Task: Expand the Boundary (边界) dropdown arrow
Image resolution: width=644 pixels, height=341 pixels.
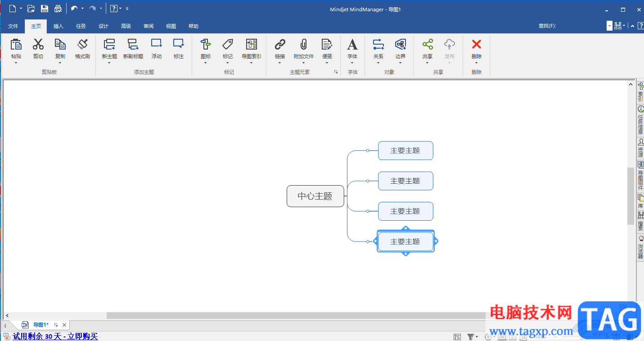Action: click(401, 63)
